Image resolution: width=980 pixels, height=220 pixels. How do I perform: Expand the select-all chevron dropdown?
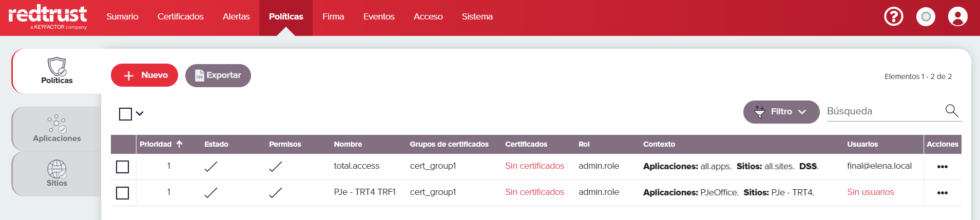tap(140, 114)
